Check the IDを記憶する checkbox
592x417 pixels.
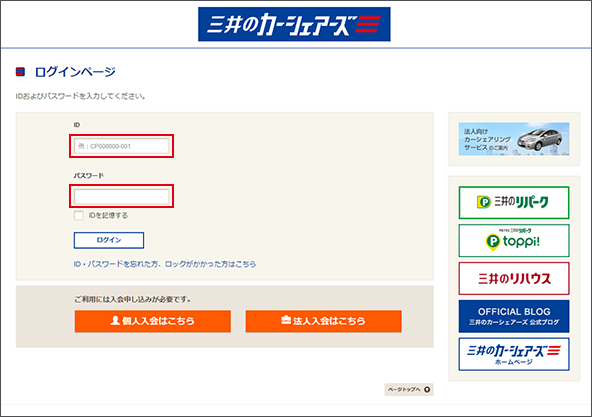79,216
